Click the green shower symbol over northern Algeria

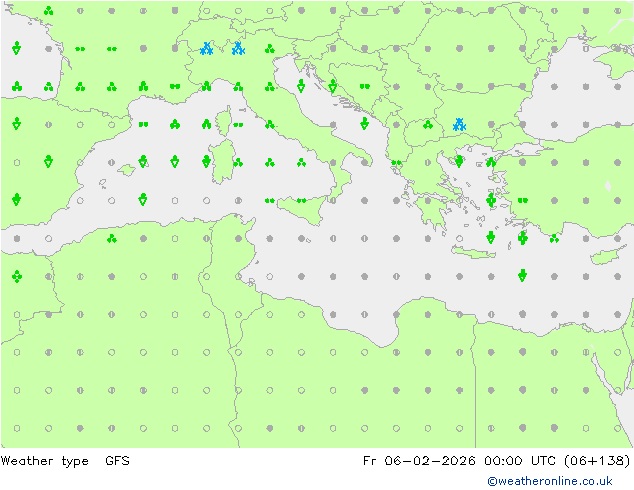(x=112, y=239)
